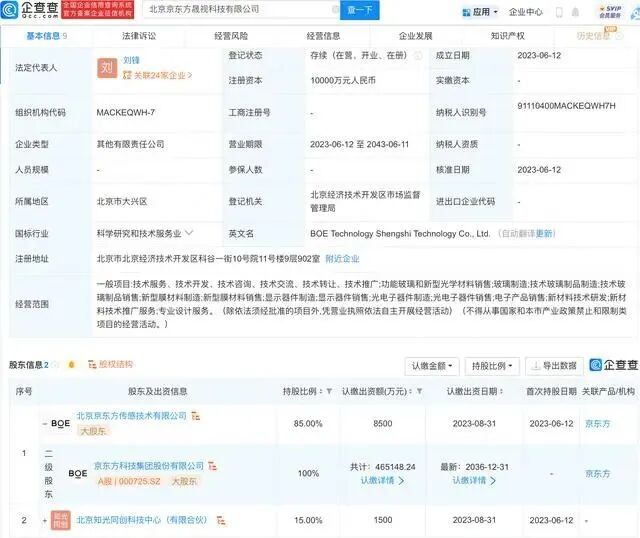Select the 8500 subscribed capital cell

(x=382, y=424)
